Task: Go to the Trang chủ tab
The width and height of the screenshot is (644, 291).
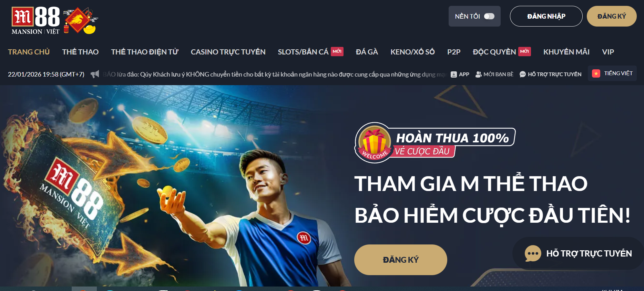Action: tap(29, 52)
